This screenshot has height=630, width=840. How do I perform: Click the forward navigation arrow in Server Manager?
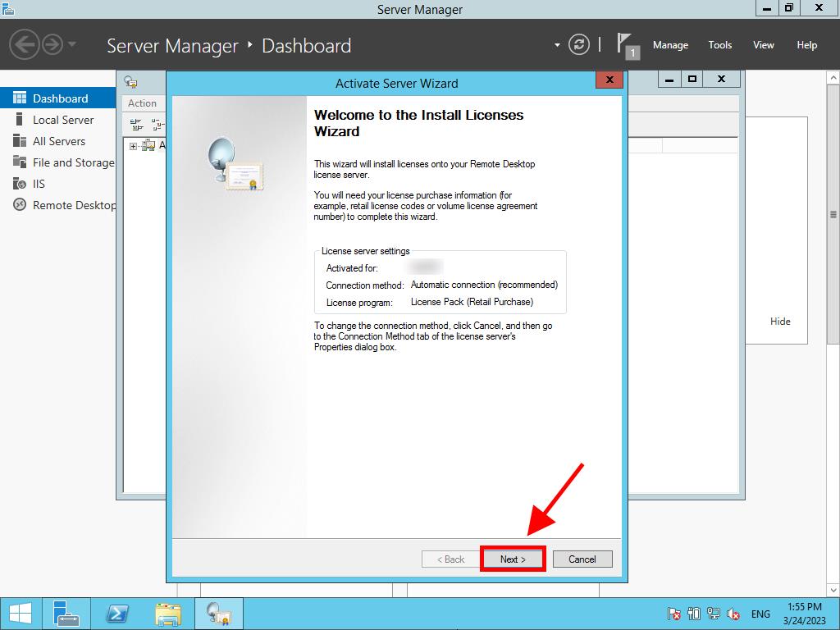pyautogui.click(x=52, y=44)
